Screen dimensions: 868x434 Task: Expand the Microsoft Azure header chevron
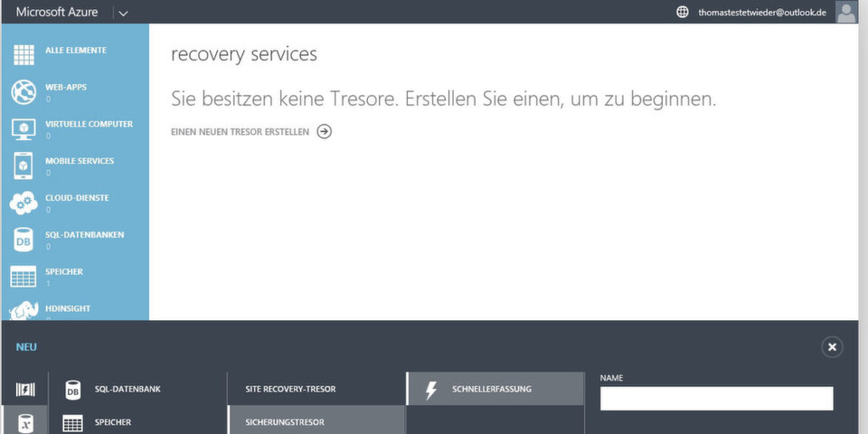point(124,13)
